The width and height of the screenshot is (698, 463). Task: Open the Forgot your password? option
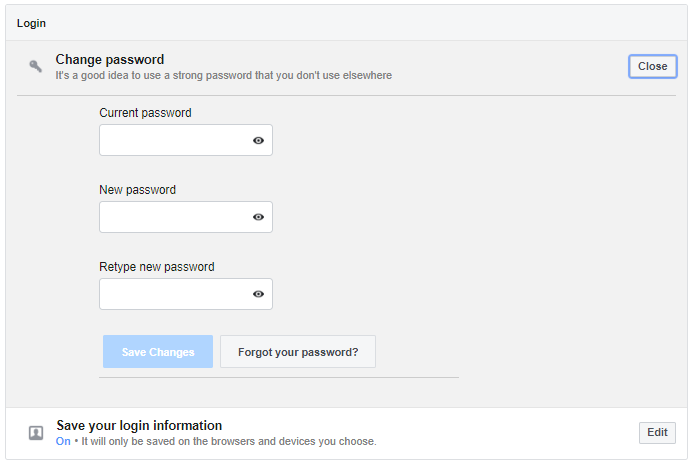[298, 352]
